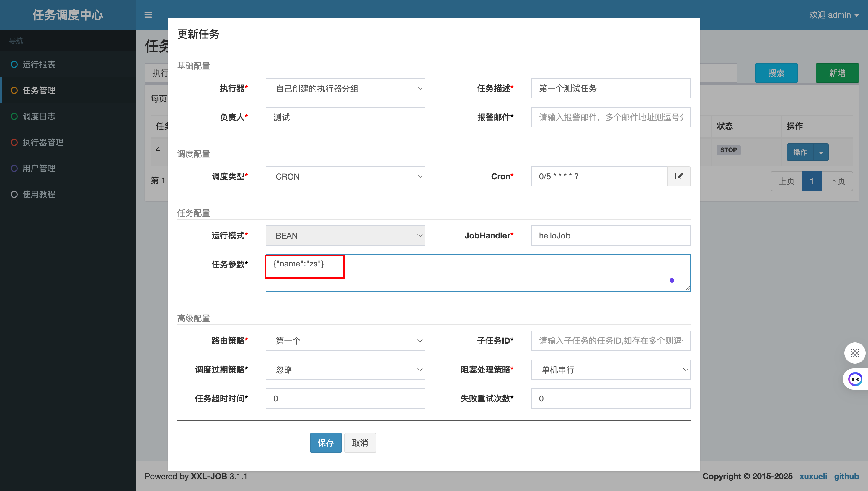
Task: Focus the 子任务ID input field
Action: tap(611, 341)
